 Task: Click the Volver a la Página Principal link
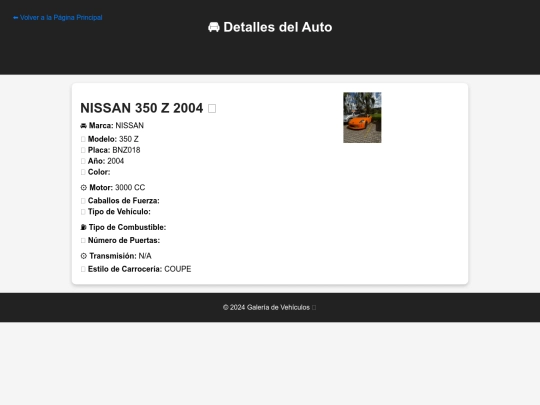click(58, 18)
